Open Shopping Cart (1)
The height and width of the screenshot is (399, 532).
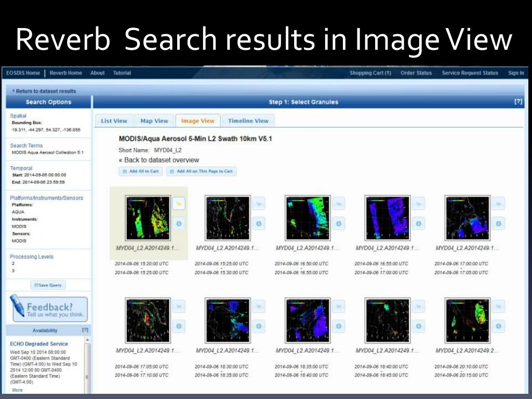point(370,73)
